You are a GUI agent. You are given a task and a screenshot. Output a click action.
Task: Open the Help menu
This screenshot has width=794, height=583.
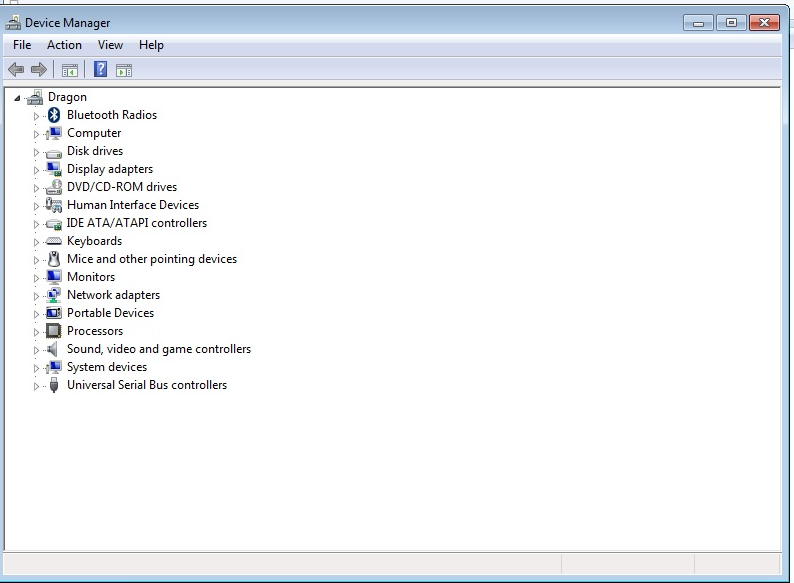tap(151, 45)
